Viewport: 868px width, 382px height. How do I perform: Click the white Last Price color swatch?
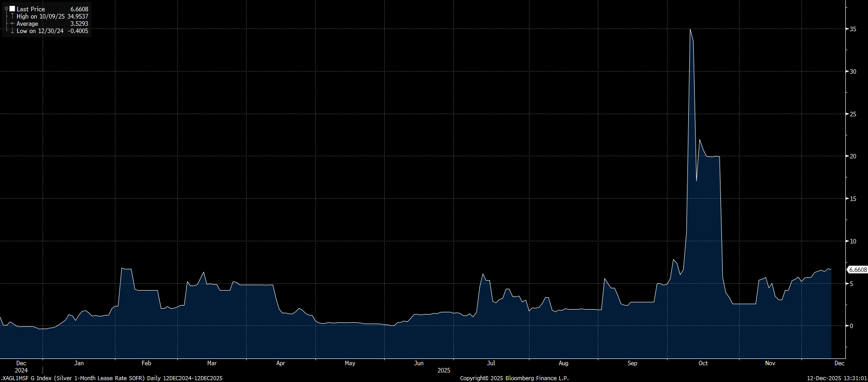point(12,9)
